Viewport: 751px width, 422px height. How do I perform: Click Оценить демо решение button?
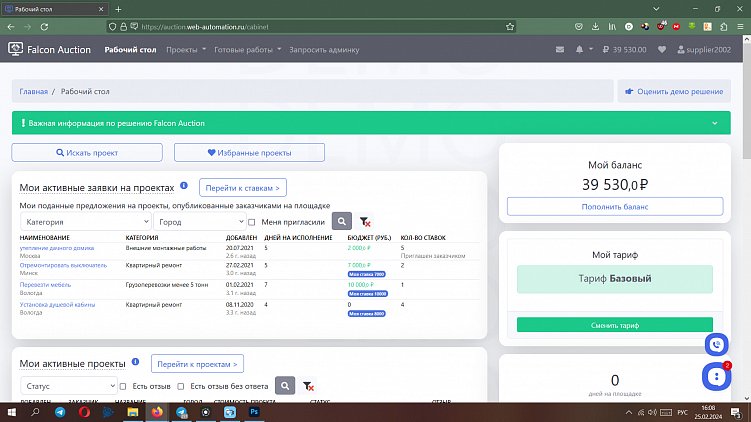coord(674,91)
